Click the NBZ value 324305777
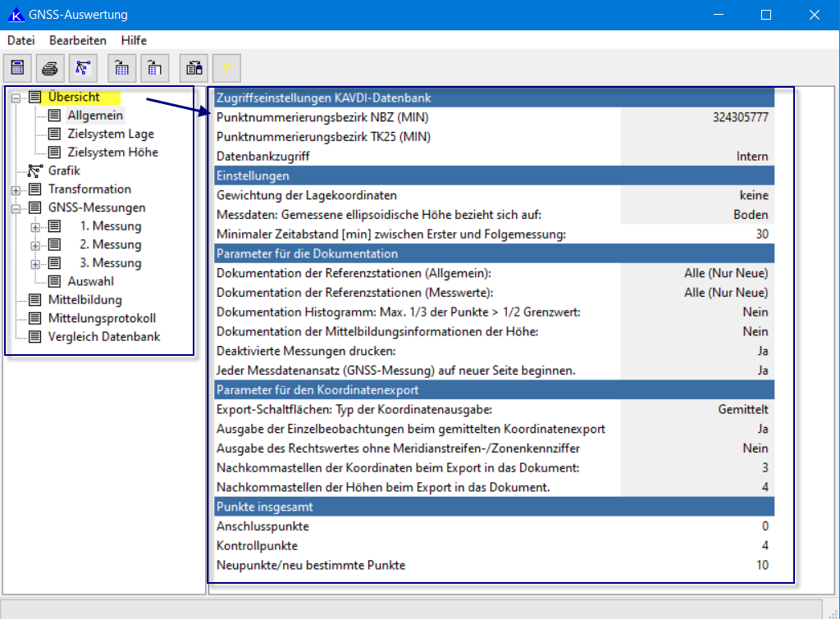Image resolution: width=840 pixels, height=619 pixels. tap(741, 117)
